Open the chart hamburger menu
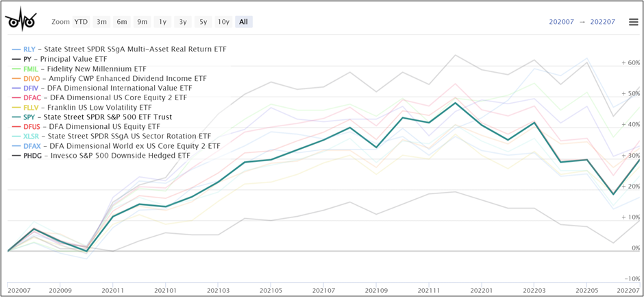 (633, 22)
